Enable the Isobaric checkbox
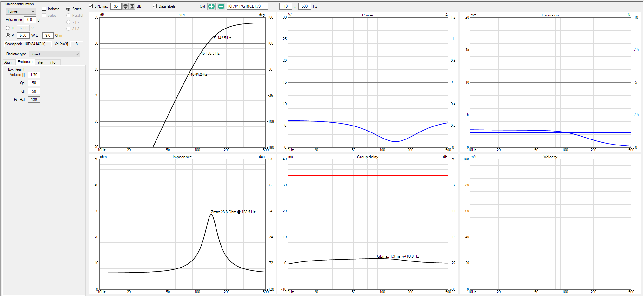The image size is (644, 297). (x=44, y=9)
